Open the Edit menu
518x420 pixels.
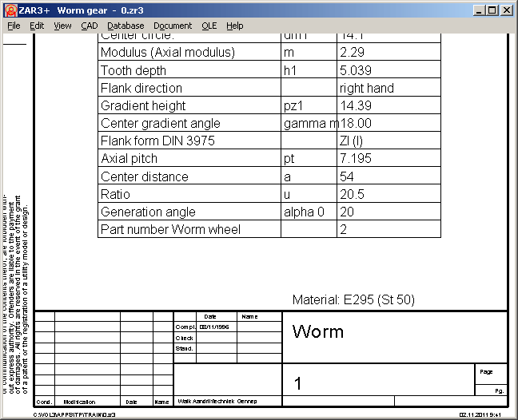point(37,26)
